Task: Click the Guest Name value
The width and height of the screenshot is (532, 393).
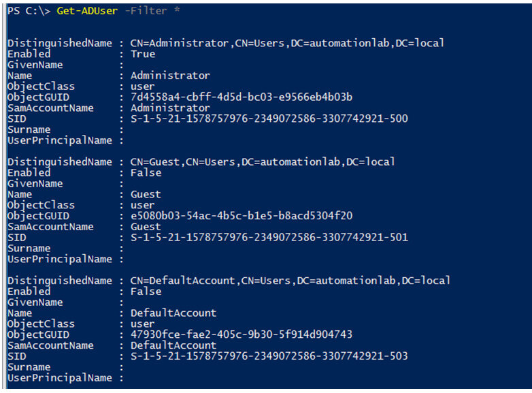Action: pos(146,194)
